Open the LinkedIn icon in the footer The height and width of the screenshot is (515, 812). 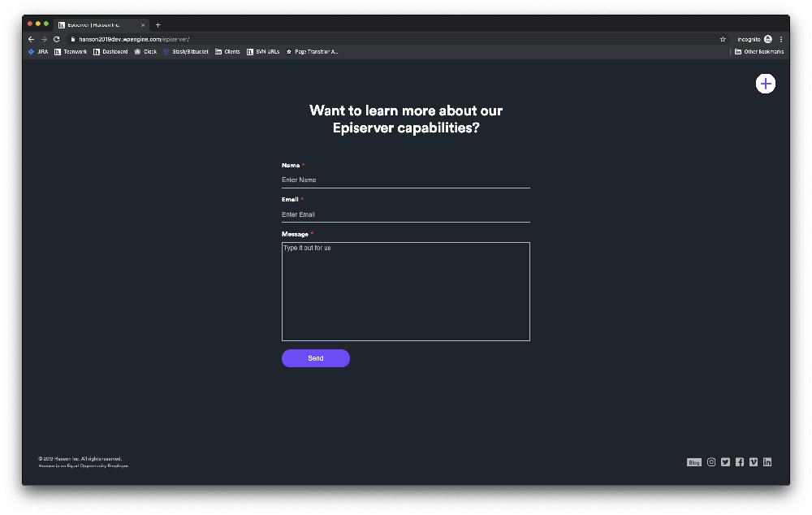click(767, 462)
